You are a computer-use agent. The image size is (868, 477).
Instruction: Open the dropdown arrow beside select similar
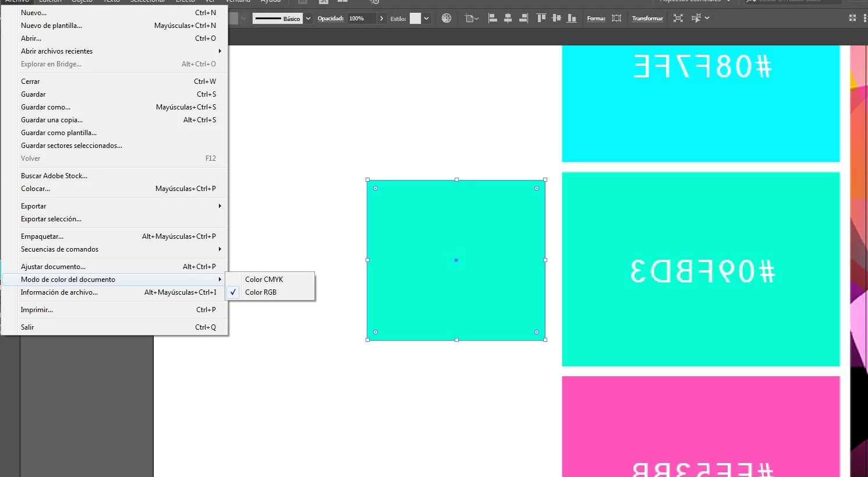click(707, 18)
